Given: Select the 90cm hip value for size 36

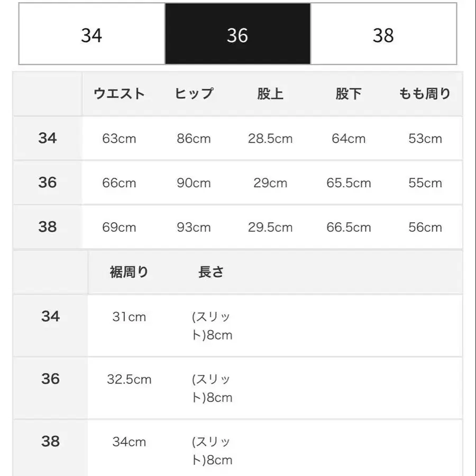Looking at the screenshot, I should (194, 182).
